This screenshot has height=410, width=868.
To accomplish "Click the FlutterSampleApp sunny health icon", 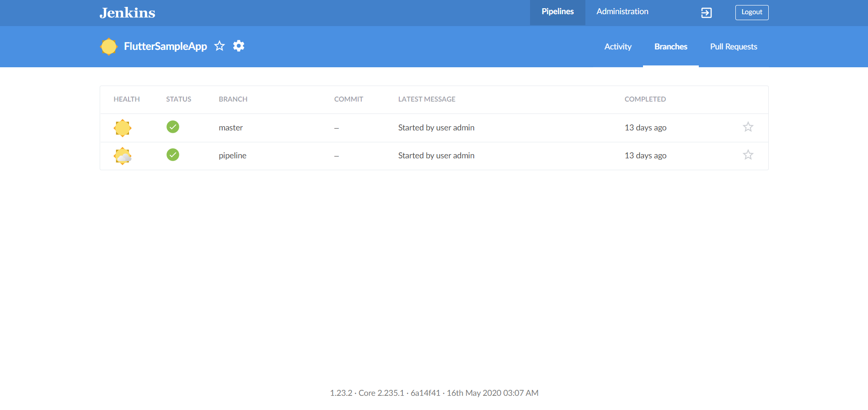I will pos(109,47).
